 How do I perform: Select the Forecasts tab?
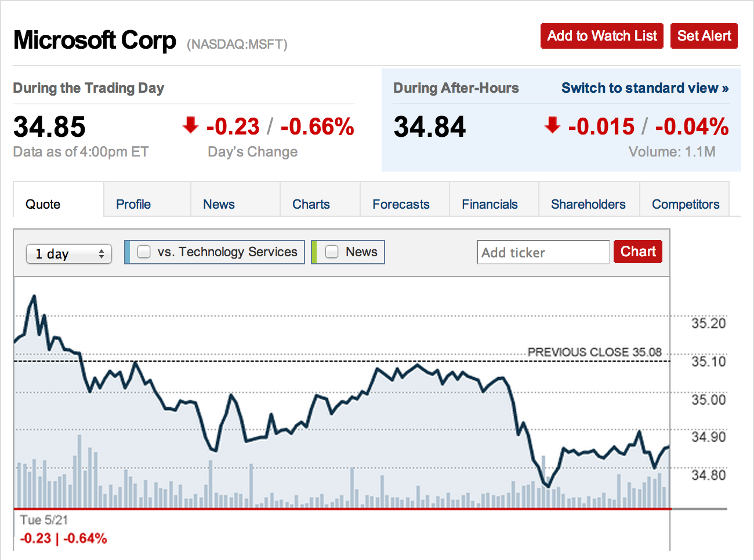click(401, 204)
